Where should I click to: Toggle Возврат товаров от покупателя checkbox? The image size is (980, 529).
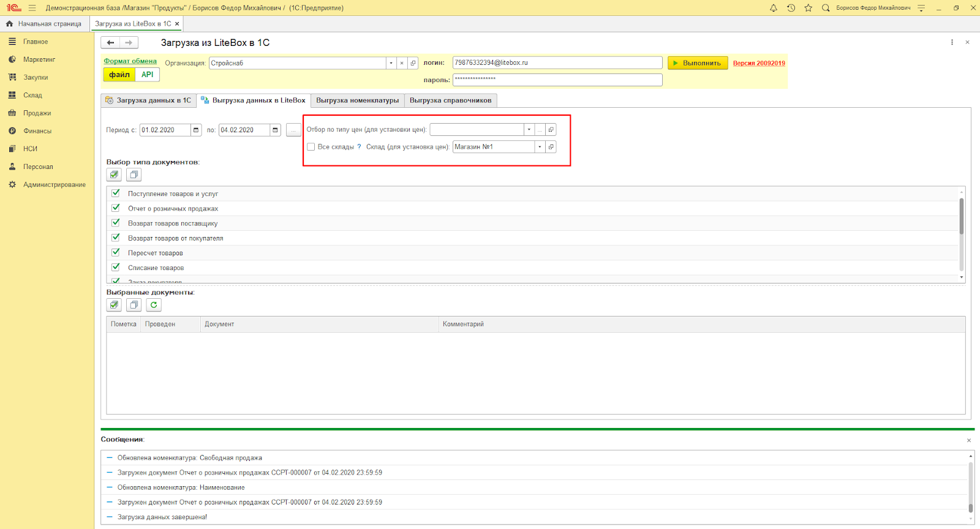pos(116,237)
